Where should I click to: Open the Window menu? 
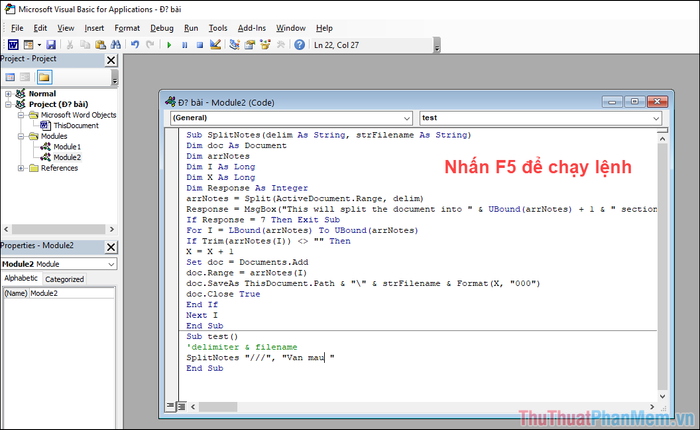tap(291, 28)
